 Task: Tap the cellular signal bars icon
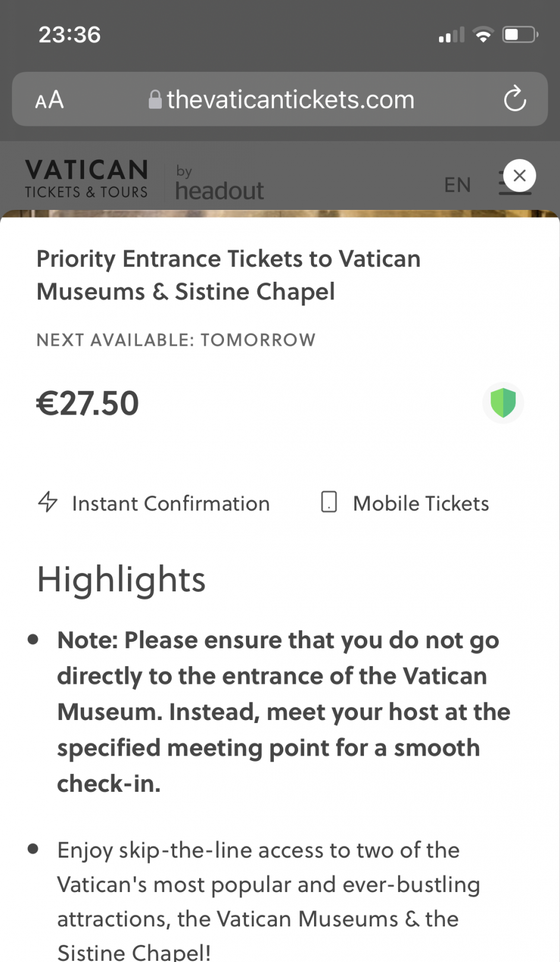[x=452, y=36]
